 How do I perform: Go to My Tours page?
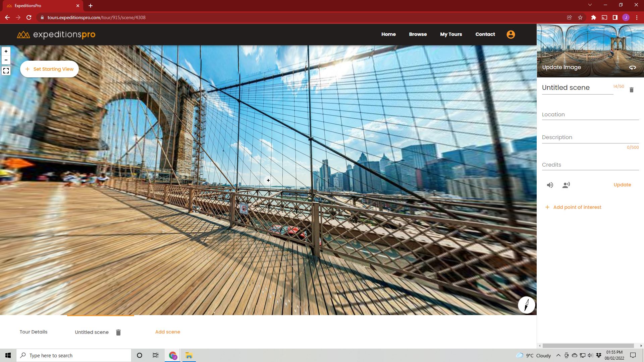(x=451, y=34)
